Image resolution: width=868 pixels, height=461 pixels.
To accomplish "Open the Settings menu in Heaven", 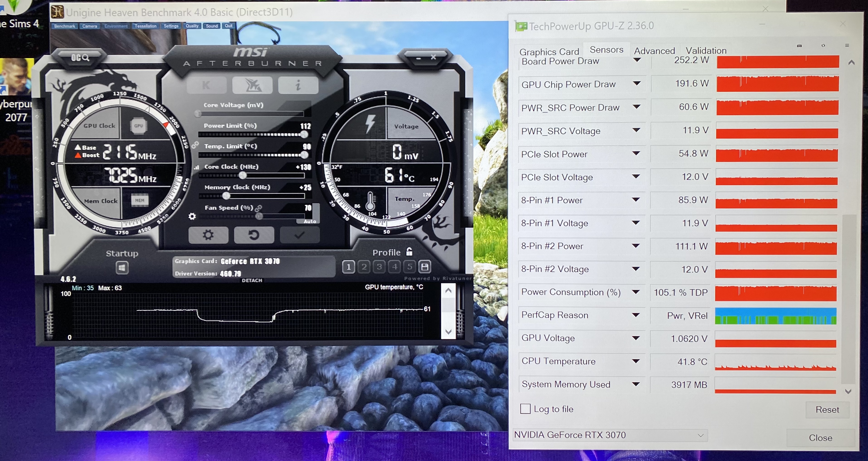I will [171, 26].
